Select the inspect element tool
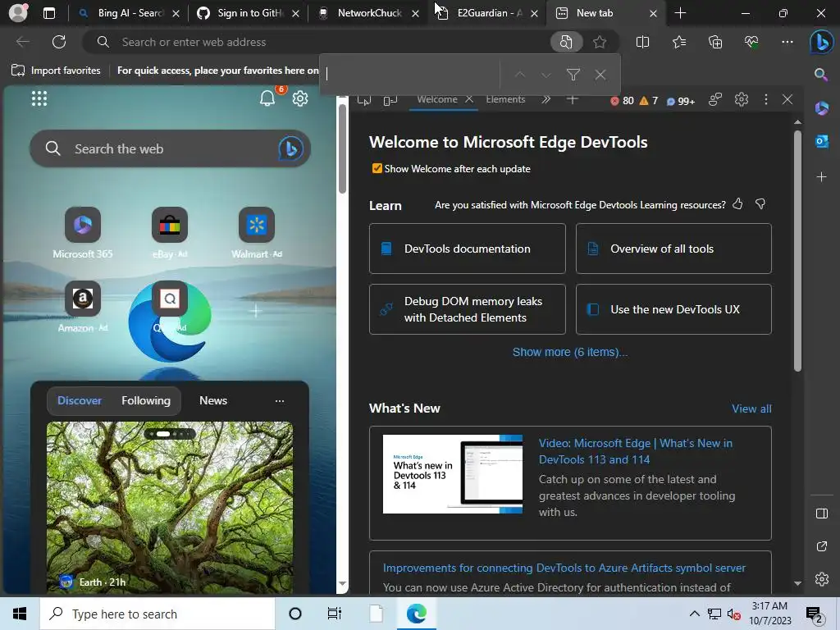 (x=363, y=99)
